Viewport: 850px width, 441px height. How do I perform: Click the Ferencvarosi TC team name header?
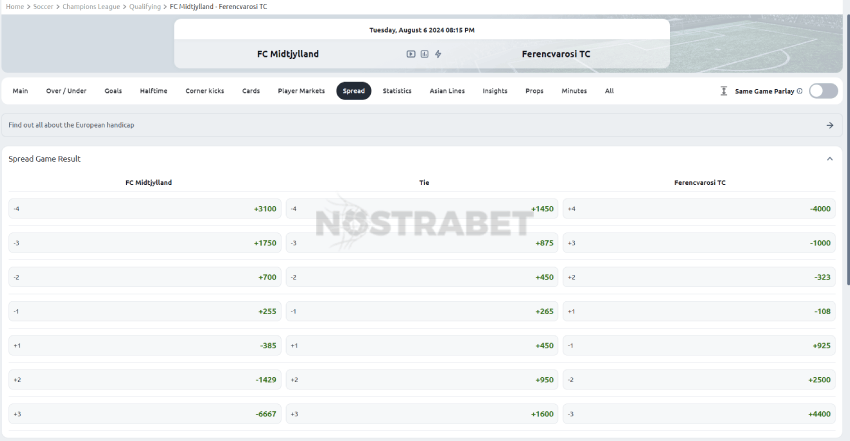pyautogui.click(x=556, y=54)
